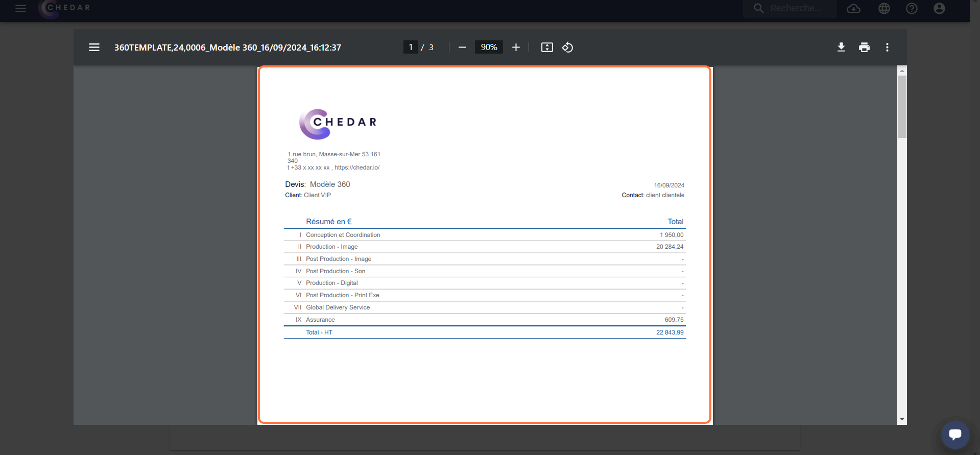980x455 pixels.
Task: Click the date 16/09/2024 in document
Action: tap(669, 185)
